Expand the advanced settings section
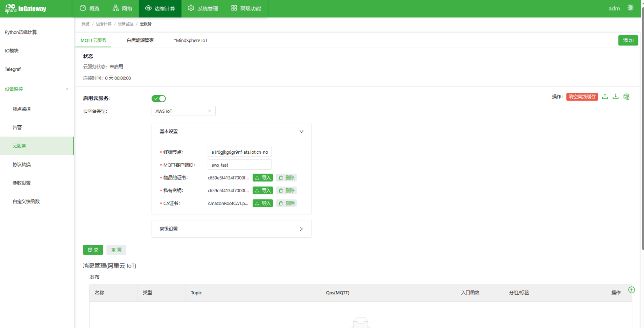The height and width of the screenshot is (328, 644). 231,229
